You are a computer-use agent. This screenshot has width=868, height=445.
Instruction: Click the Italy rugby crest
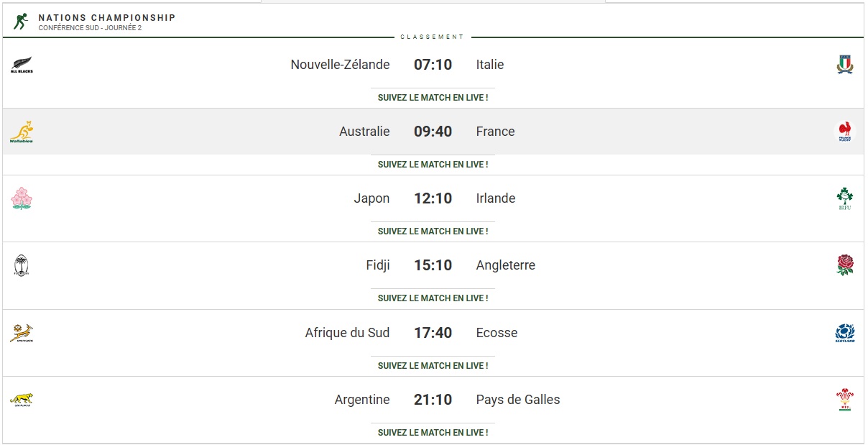[845, 65]
